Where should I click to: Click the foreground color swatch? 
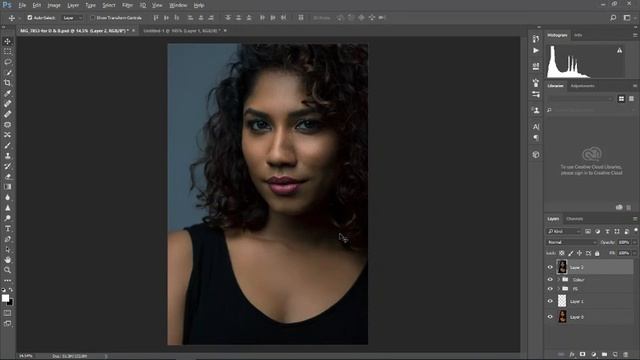tap(5, 298)
